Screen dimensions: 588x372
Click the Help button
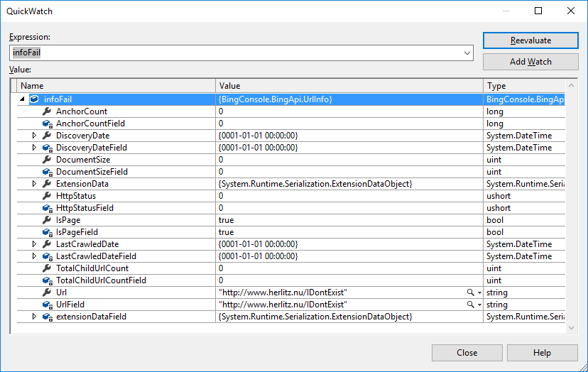(542, 353)
